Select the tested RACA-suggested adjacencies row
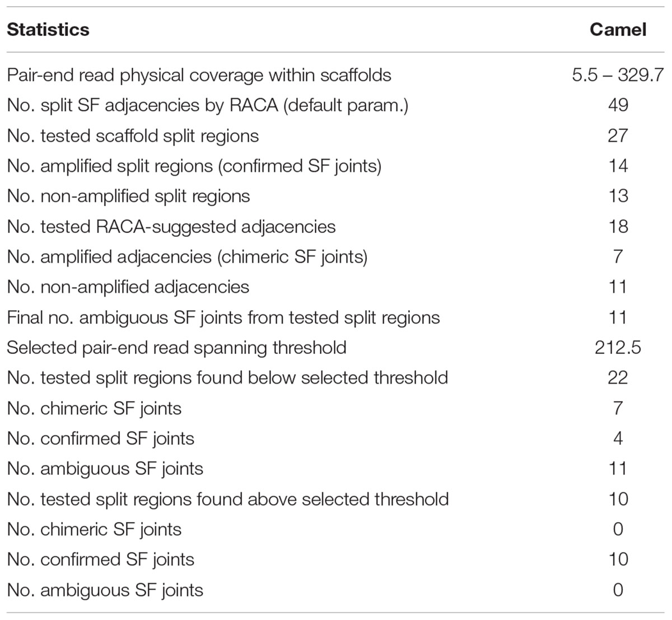The height and width of the screenshot is (620, 672). coord(336,226)
